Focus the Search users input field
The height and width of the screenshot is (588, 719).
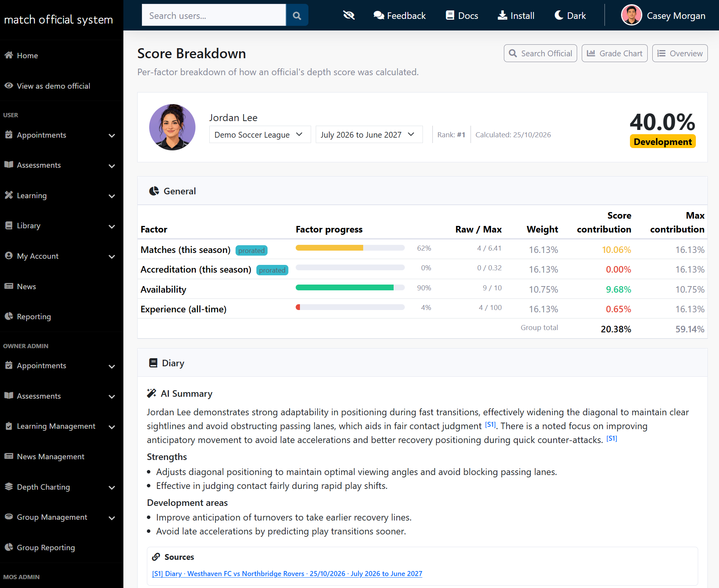click(x=214, y=15)
